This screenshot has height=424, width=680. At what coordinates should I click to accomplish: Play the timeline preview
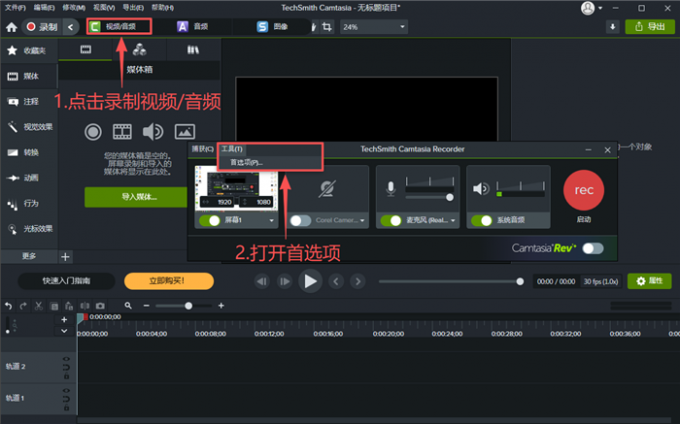[x=310, y=281]
